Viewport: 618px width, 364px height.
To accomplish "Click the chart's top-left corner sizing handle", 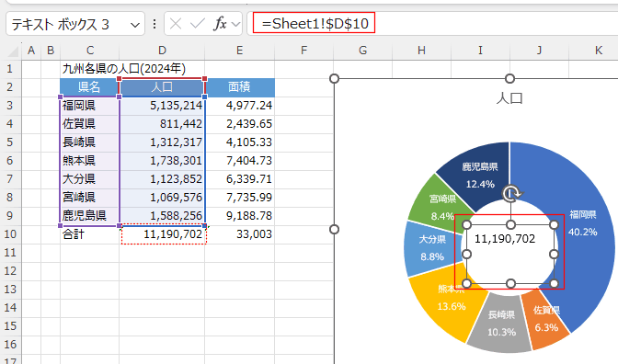I will pos(334,78).
